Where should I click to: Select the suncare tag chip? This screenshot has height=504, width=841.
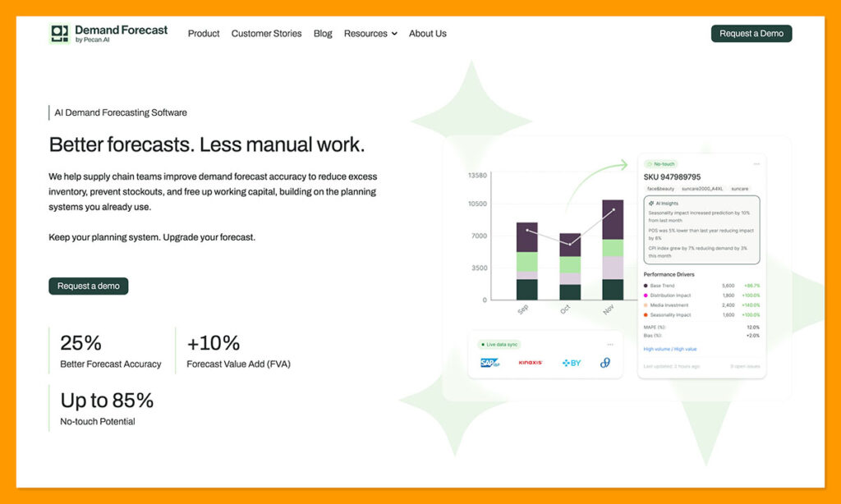pos(740,189)
